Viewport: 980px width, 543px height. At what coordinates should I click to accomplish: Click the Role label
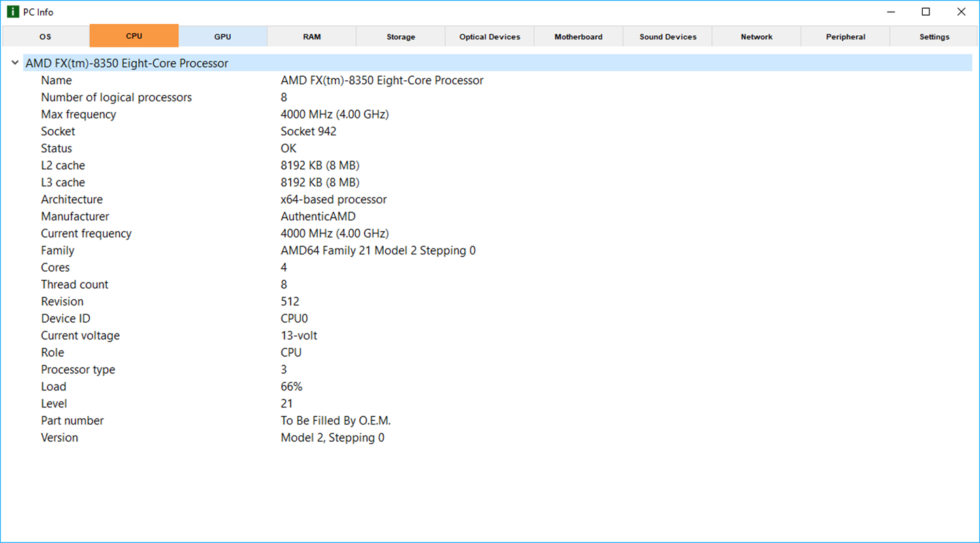tap(52, 352)
